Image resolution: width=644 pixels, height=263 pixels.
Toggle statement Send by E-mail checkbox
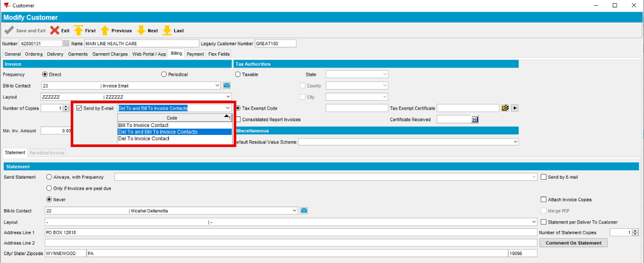(x=543, y=177)
